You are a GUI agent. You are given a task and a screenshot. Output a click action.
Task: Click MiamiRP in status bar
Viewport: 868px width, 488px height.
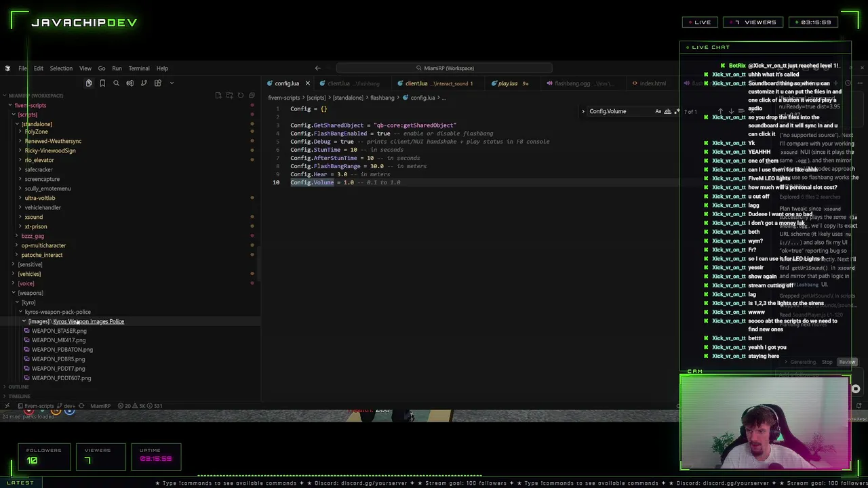pyautogui.click(x=100, y=406)
